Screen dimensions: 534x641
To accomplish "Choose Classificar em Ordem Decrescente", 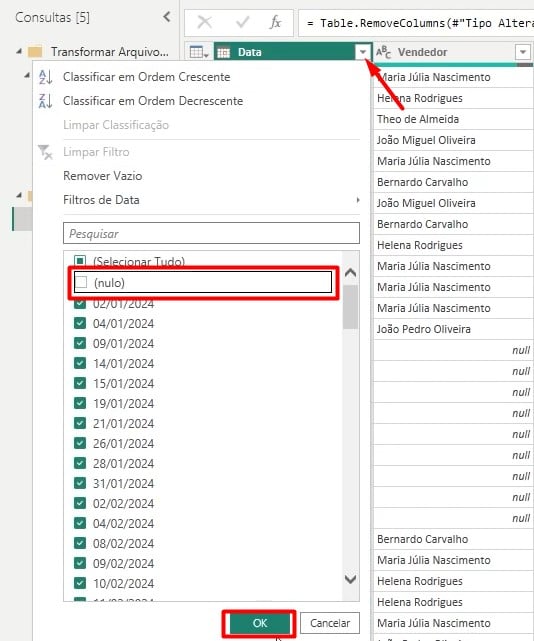I will click(x=153, y=101).
